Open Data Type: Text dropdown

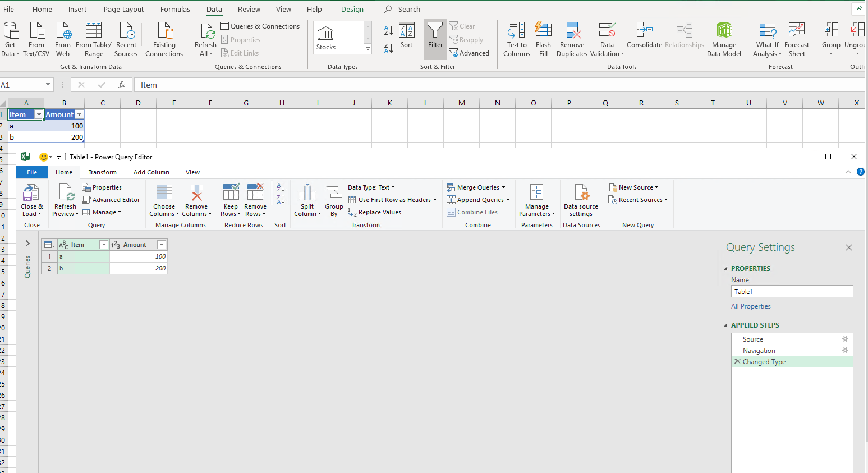371,187
